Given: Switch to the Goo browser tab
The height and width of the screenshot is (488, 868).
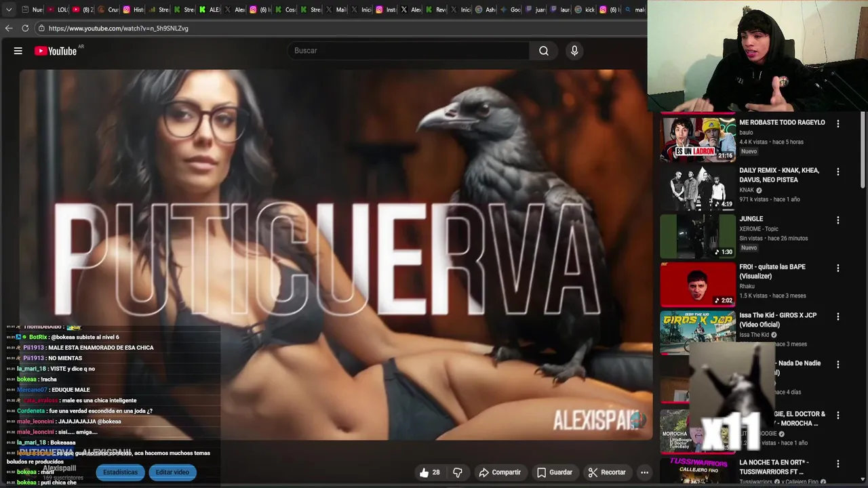Looking at the screenshot, I should point(511,9).
